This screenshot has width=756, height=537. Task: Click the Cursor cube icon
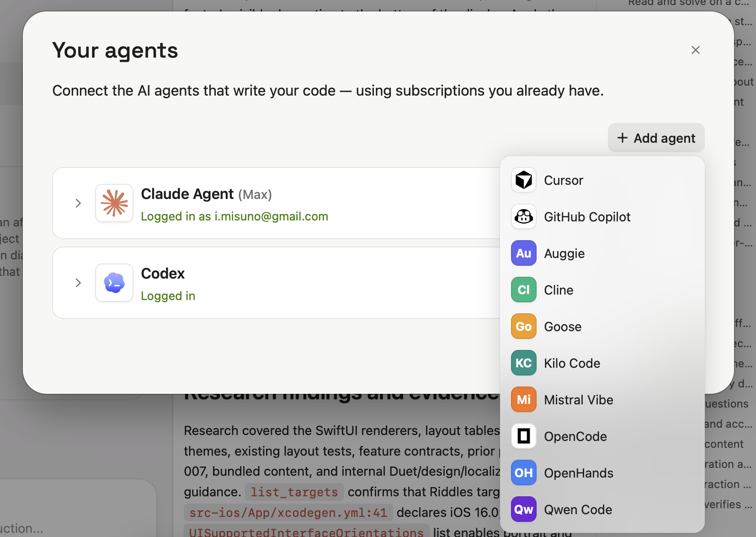[x=523, y=180]
